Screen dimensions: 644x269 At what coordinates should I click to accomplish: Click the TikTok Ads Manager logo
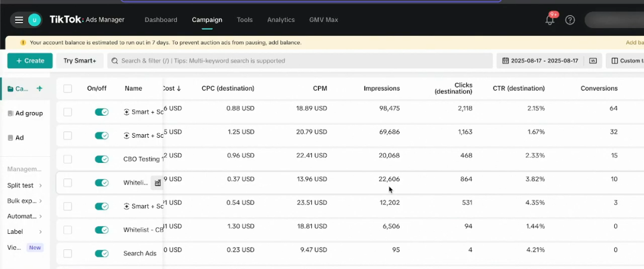(87, 20)
